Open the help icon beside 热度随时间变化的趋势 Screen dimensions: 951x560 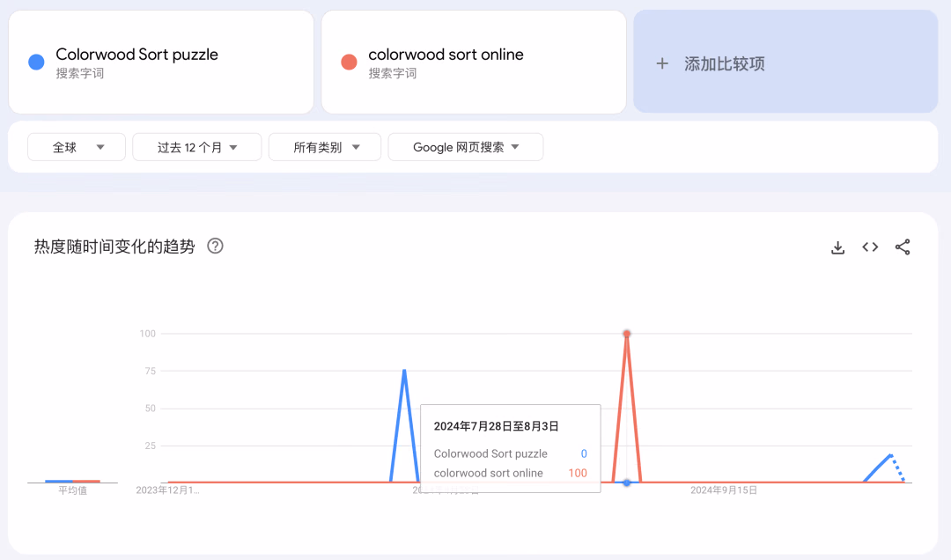[216, 247]
